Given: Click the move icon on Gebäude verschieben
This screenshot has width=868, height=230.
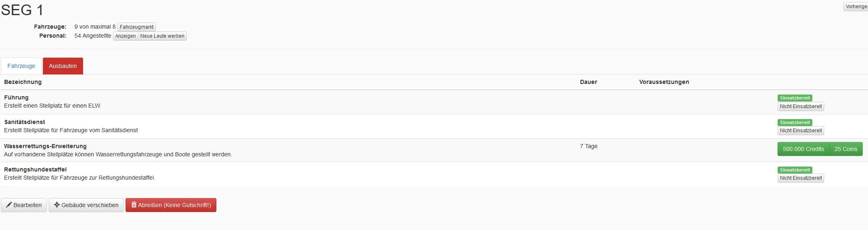Looking at the screenshot, I should point(57,205).
